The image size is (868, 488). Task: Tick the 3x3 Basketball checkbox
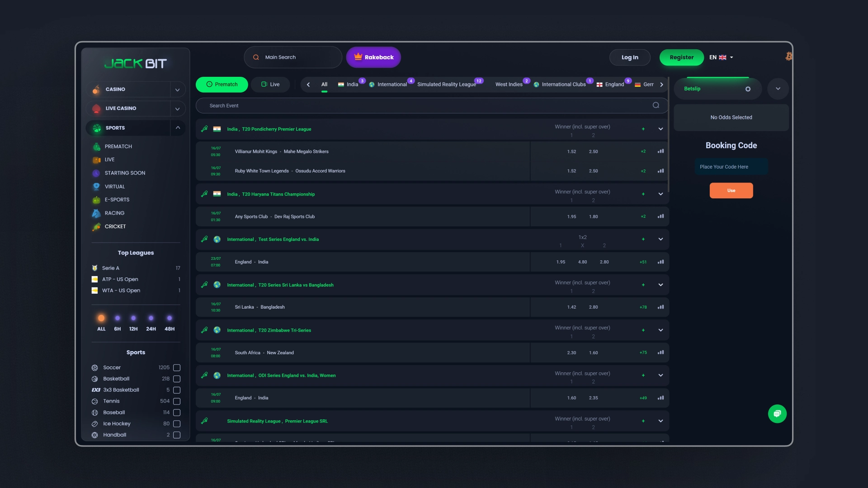pos(177,390)
